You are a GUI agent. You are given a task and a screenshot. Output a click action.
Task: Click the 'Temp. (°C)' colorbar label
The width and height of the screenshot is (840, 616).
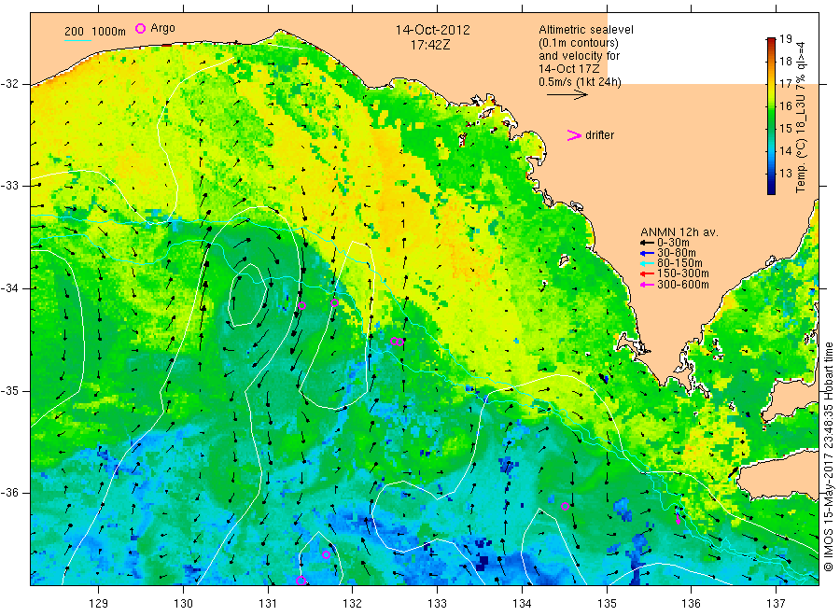pyautogui.click(x=801, y=167)
